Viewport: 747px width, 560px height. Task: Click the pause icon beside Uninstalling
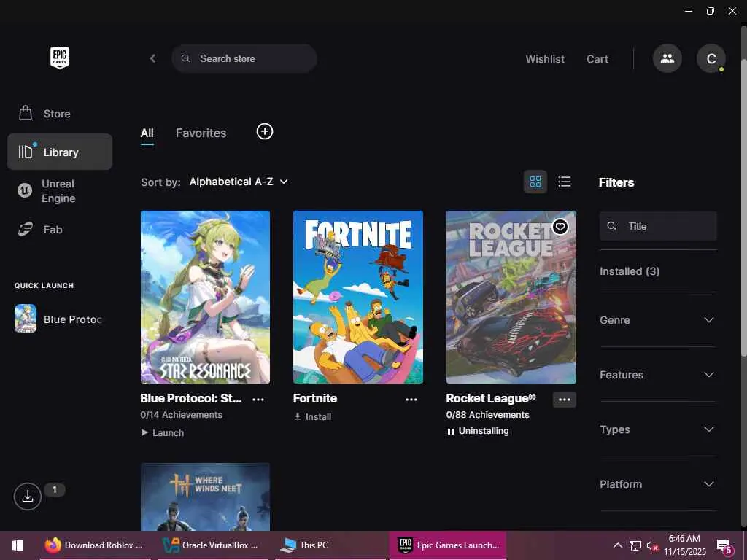click(x=451, y=432)
